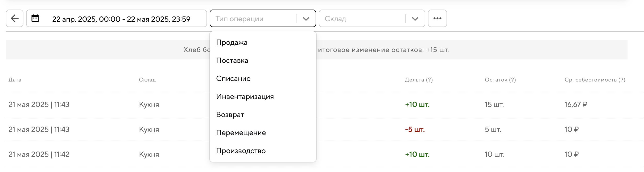Choose Производство operation type
The height and width of the screenshot is (172, 644).
click(x=241, y=151)
